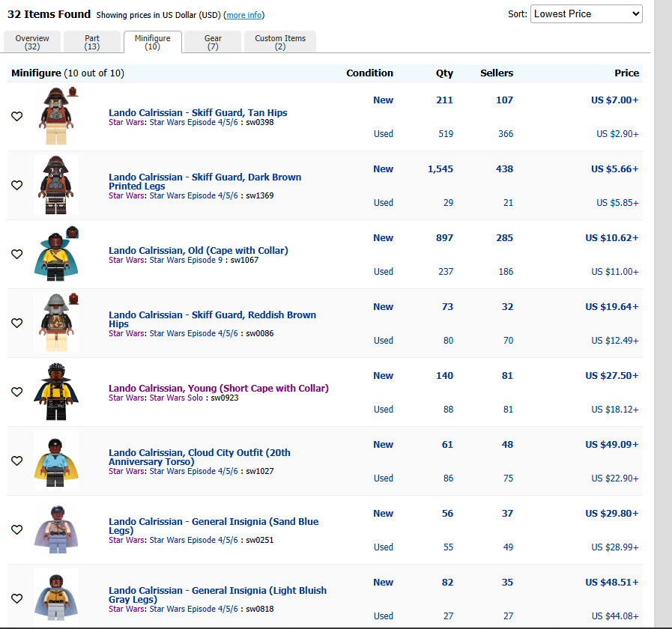The image size is (672, 629).
Task: Open Lando Calrissian, Old (Cape with Collar) link
Action: click(199, 250)
